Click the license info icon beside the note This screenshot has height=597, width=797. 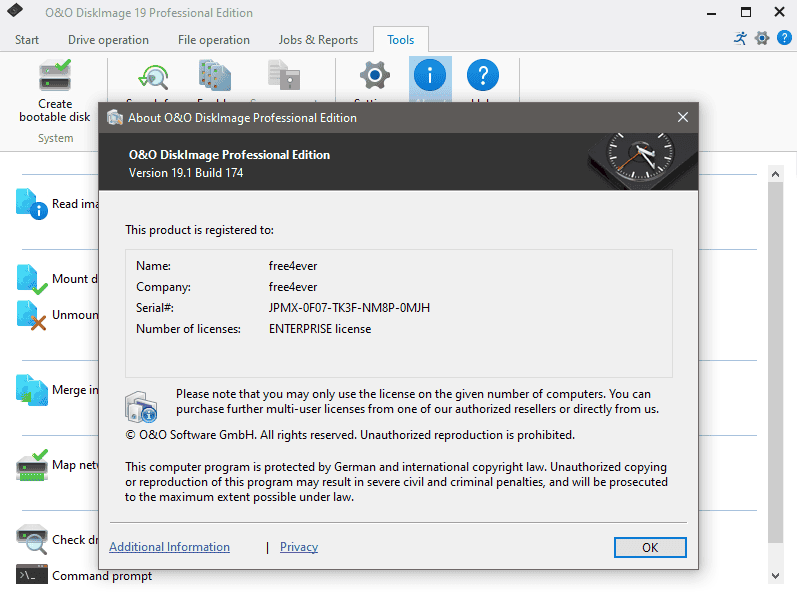pyautogui.click(x=141, y=406)
